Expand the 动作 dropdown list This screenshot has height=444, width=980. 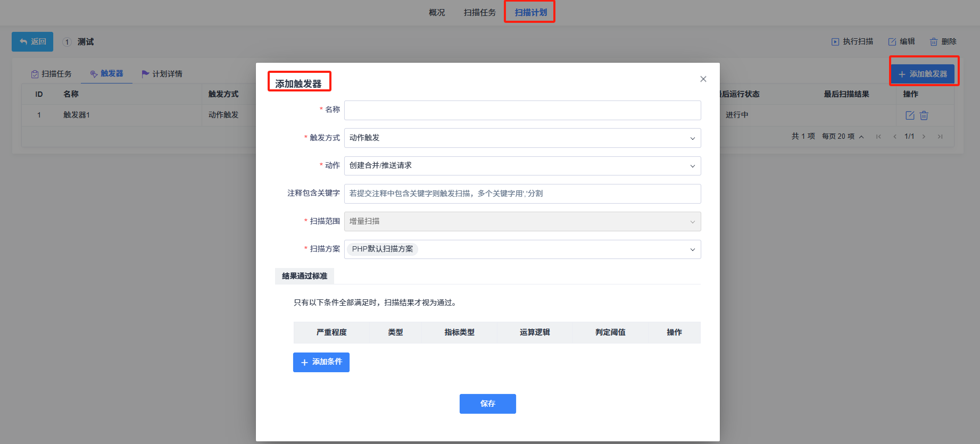click(x=522, y=166)
